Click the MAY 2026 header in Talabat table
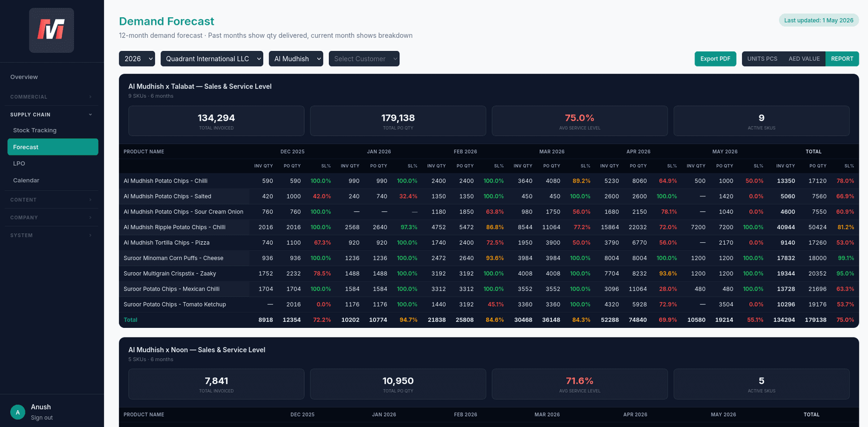868x427 pixels. click(725, 152)
